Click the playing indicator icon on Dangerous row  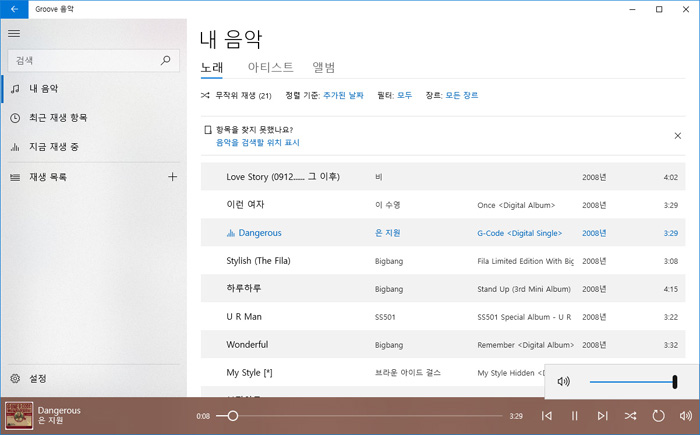tap(231, 233)
